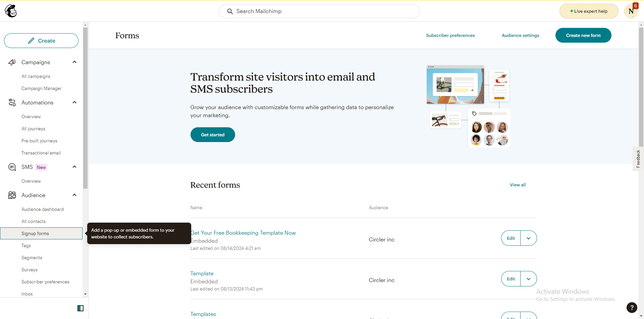Open Segments in sidebar
Image resolution: width=644 pixels, height=319 pixels.
pyautogui.click(x=32, y=258)
